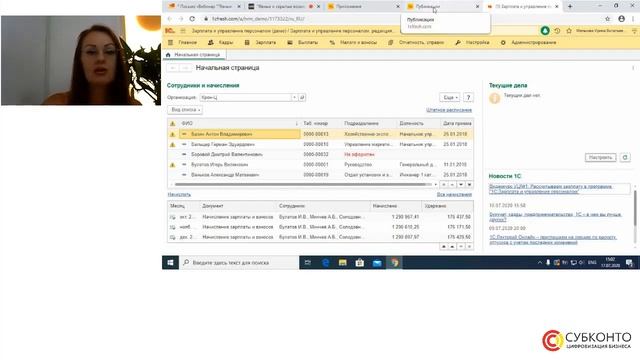The width and height of the screenshot is (640, 360).
Task: Open the Штатное расписание link
Action: (449, 110)
